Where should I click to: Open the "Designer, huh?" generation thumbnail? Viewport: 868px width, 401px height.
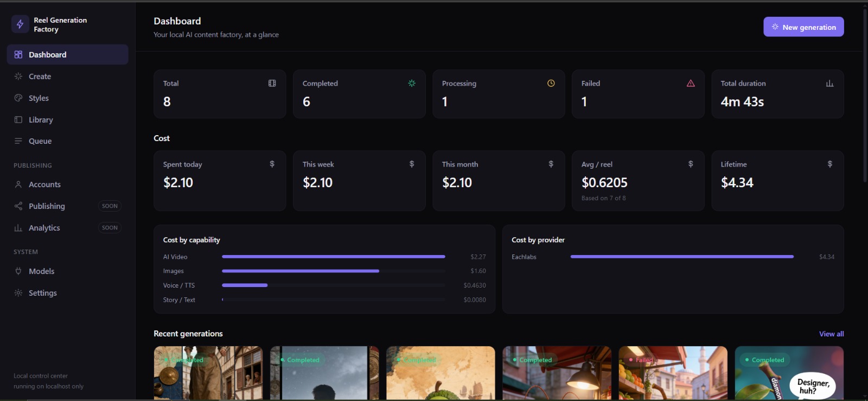pyautogui.click(x=789, y=373)
